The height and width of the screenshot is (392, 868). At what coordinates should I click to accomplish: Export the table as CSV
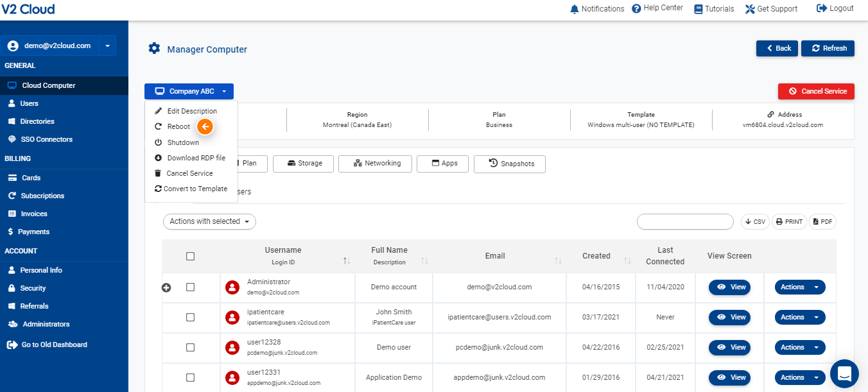[x=756, y=221]
